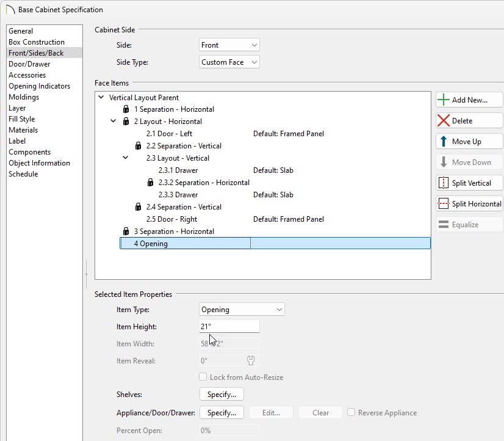Enable Lock from Auto-Resize checkbox
This screenshot has height=441, width=504.
tap(204, 377)
